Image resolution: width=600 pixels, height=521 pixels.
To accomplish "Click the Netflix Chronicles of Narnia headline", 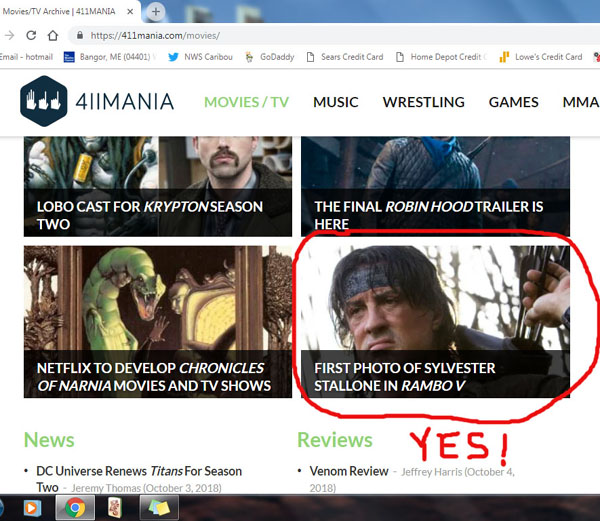I will point(154,377).
